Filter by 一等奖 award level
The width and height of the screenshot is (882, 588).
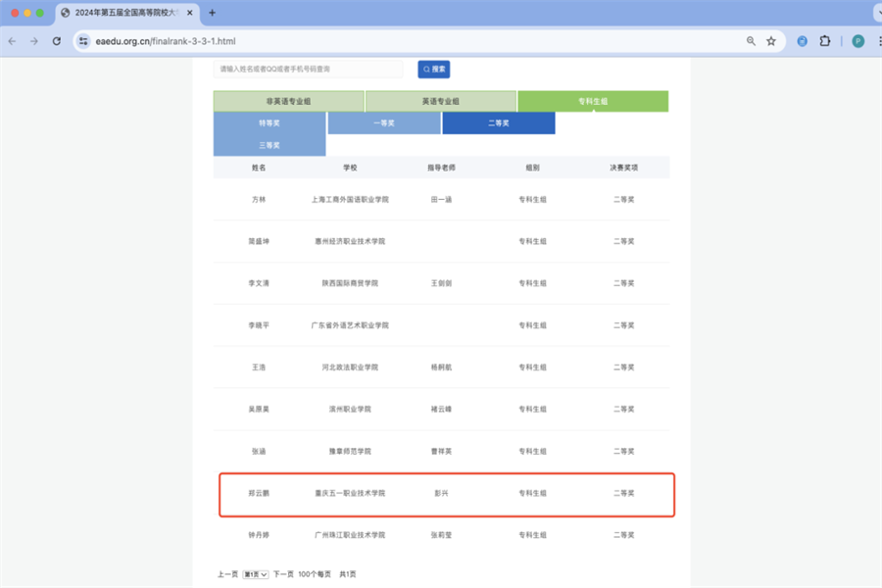(384, 123)
